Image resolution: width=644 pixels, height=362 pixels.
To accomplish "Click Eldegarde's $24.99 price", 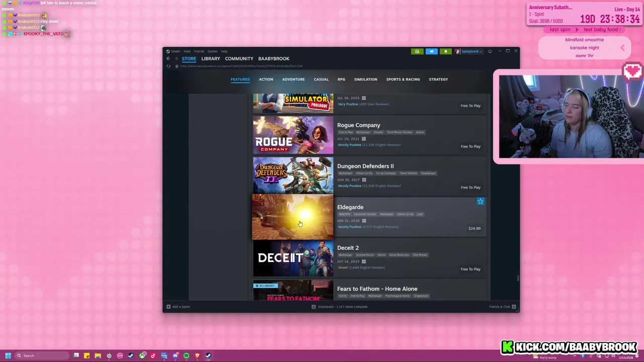I will 474,228.
